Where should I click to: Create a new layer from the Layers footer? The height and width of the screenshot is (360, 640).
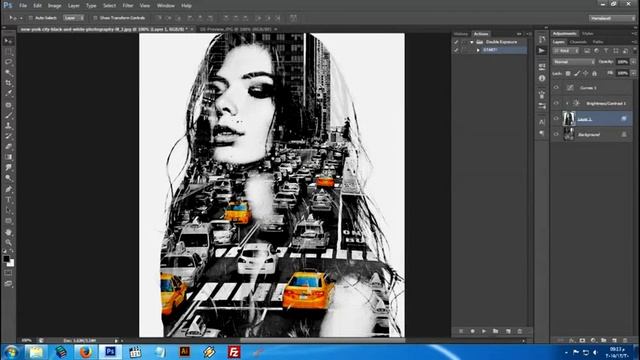tap(615, 340)
